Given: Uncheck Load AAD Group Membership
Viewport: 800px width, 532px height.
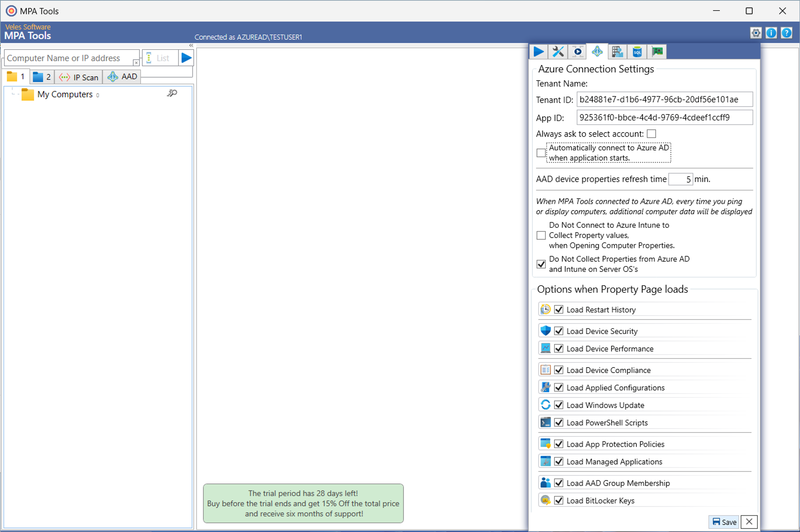Looking at the screenshot, I should coord(559,483).
